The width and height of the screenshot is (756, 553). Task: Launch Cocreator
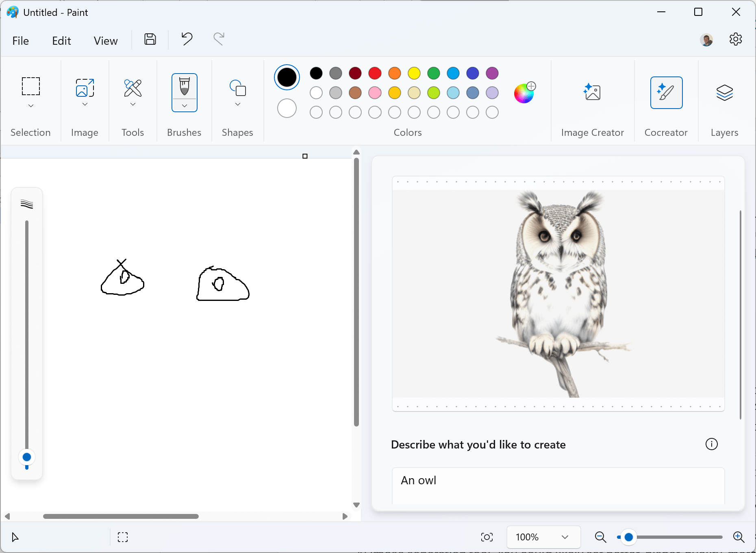(x=666, y=92)
